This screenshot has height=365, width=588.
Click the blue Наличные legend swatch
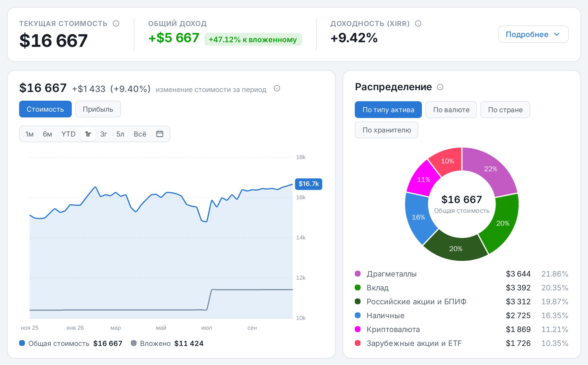[358, 315]
